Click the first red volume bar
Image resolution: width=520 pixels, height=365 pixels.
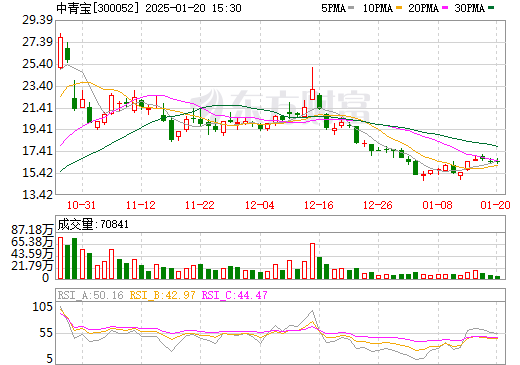pos(60,258)
